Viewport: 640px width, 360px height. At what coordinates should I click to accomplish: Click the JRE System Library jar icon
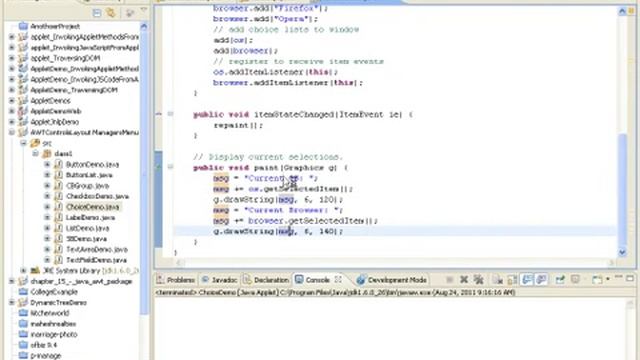(x=35, y=270)
